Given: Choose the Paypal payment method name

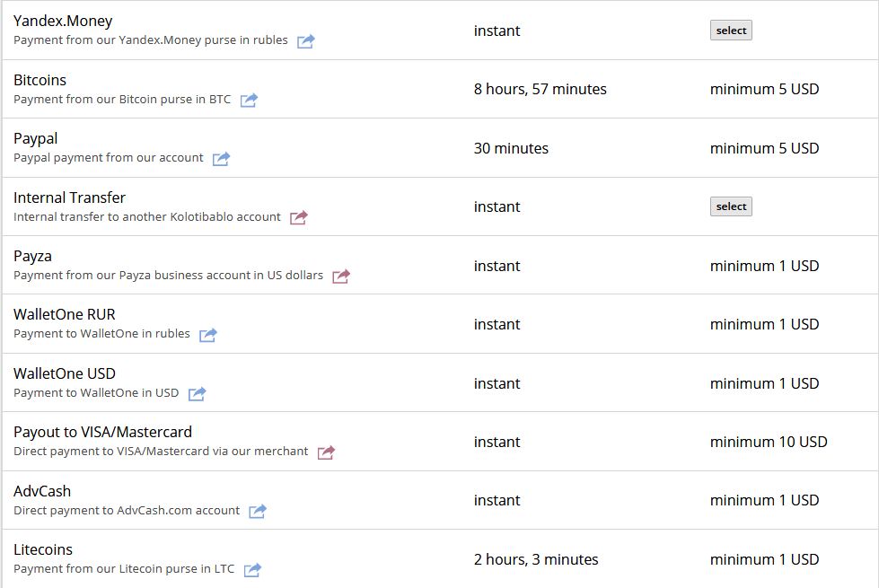Looking at the screenshot, I should [x=36, y=138].
